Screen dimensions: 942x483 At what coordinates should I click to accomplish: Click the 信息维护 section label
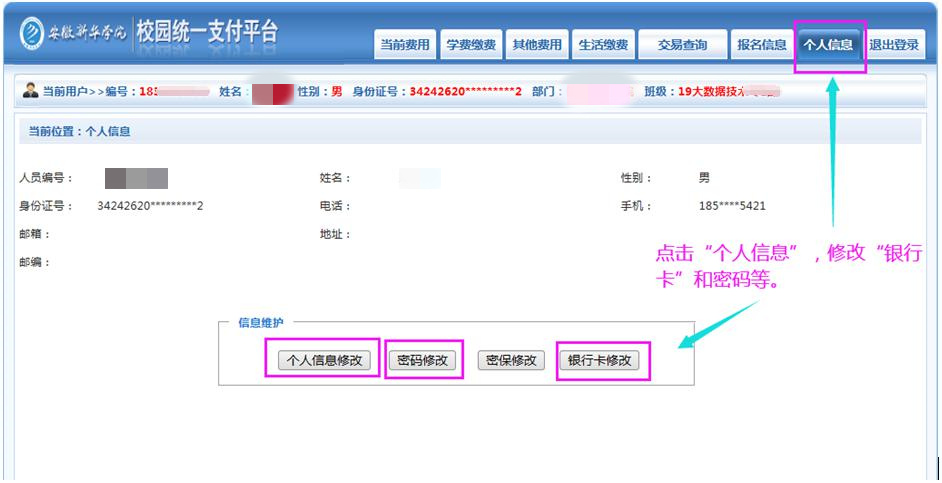coord(260,323)
